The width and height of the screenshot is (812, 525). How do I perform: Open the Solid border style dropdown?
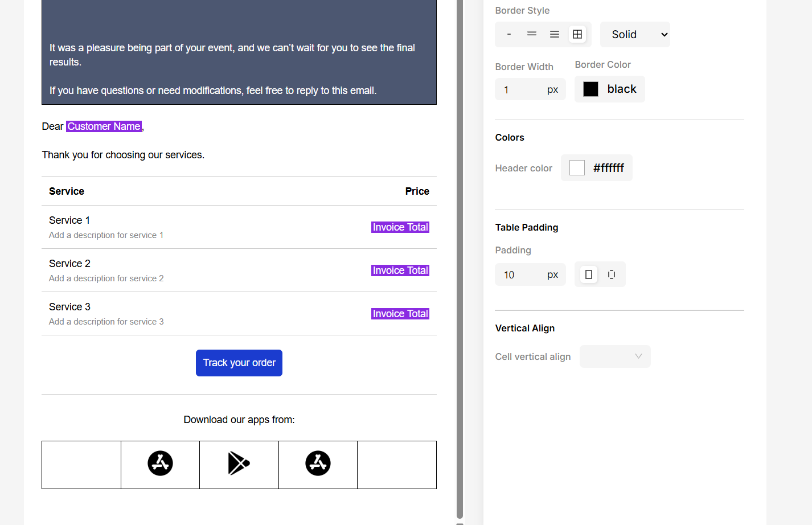pyautogui.click(x=635, y=34)
